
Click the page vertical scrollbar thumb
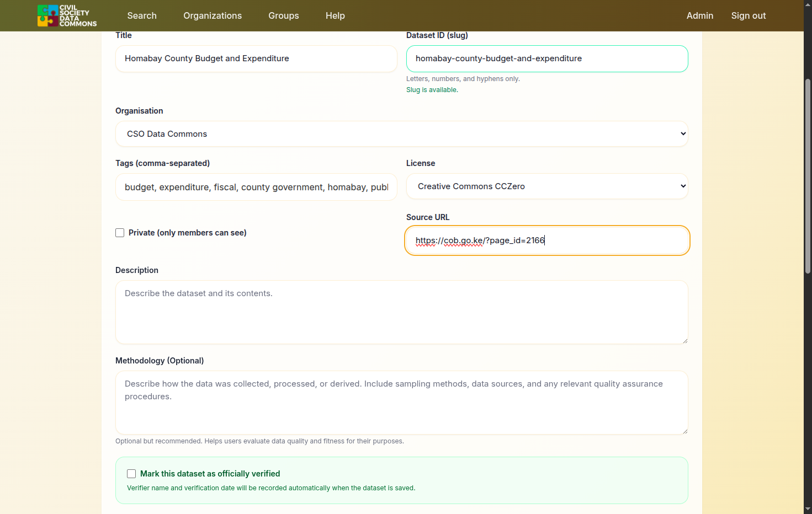click(808, 176)
